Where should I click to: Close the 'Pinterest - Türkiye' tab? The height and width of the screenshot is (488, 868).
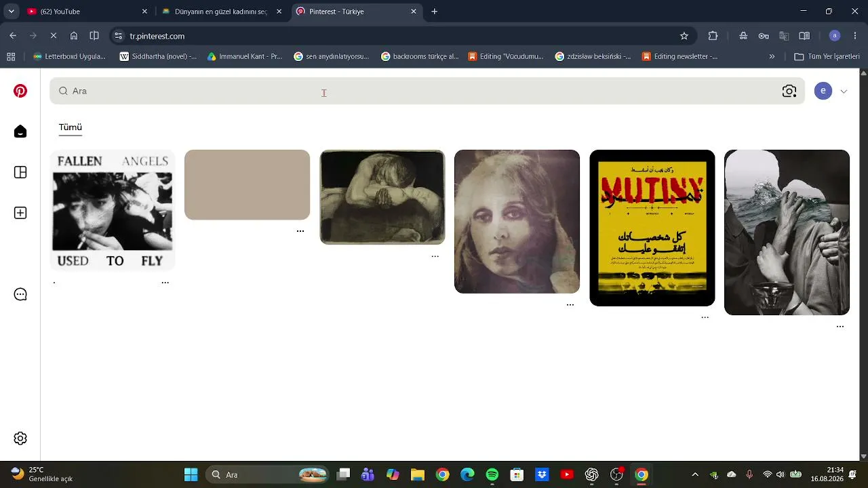pyautogui.click(x=414, y=12)
